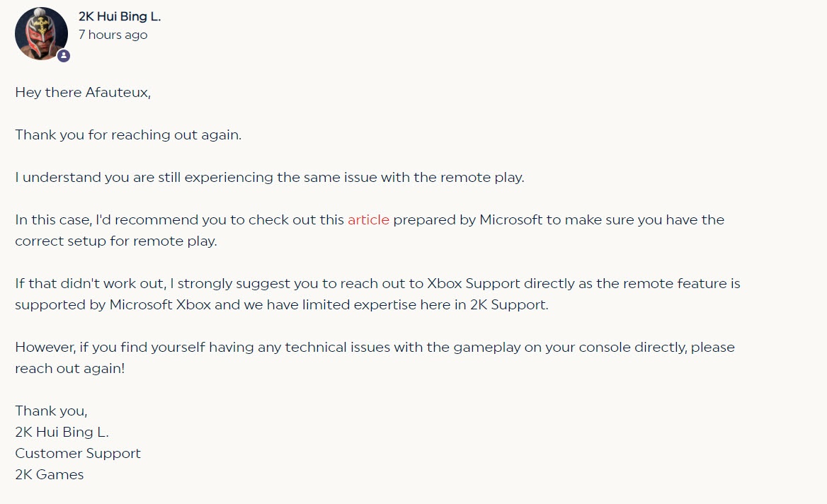This screenshot has height=504, width=827.
Task: Open the 2K Hui Bing L. author name in header
Action: click(x=120, y=16)
